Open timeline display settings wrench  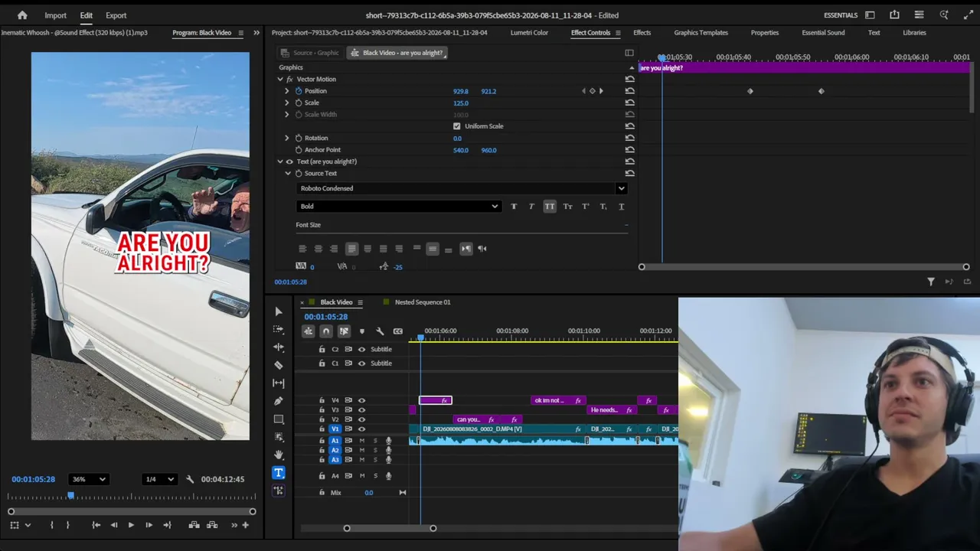380,331
